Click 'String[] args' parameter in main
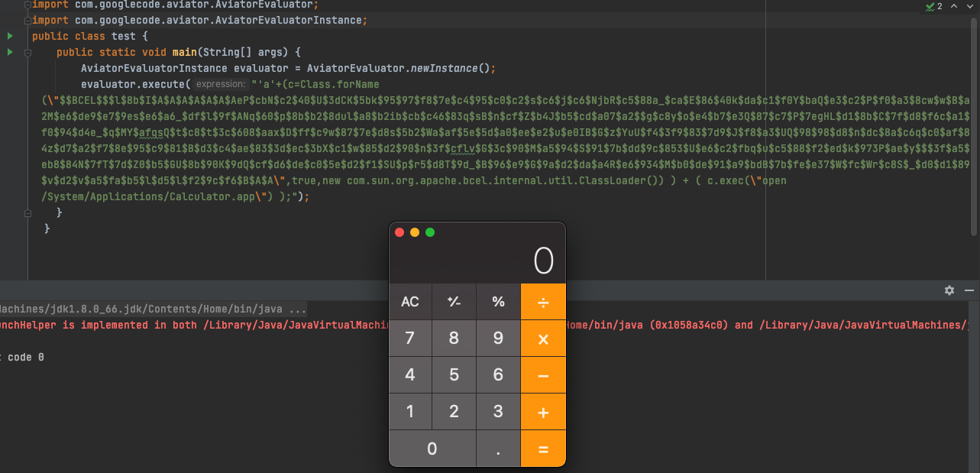This screenshot has height=473, width=980. (x=241, y=52)
